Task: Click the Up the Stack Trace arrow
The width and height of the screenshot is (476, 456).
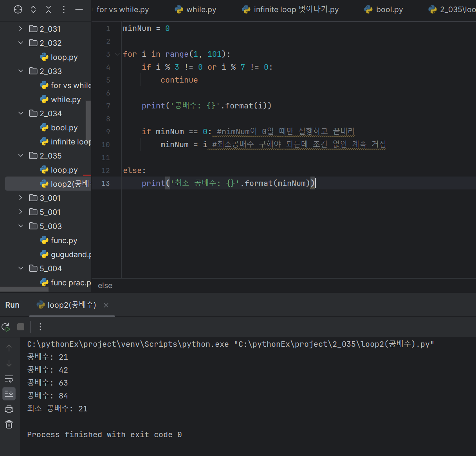Action: 9,348
